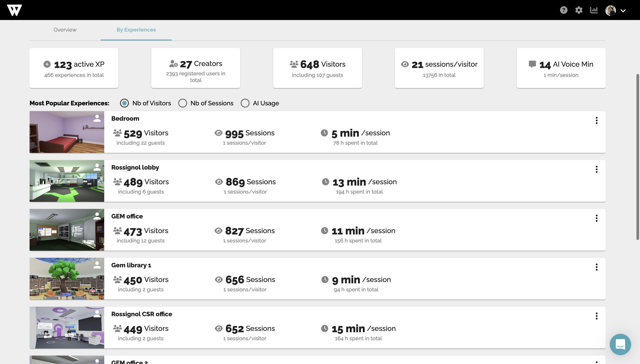640x364 pixels.
Task: Open the help question mark icon
Action: pos(564,10)
